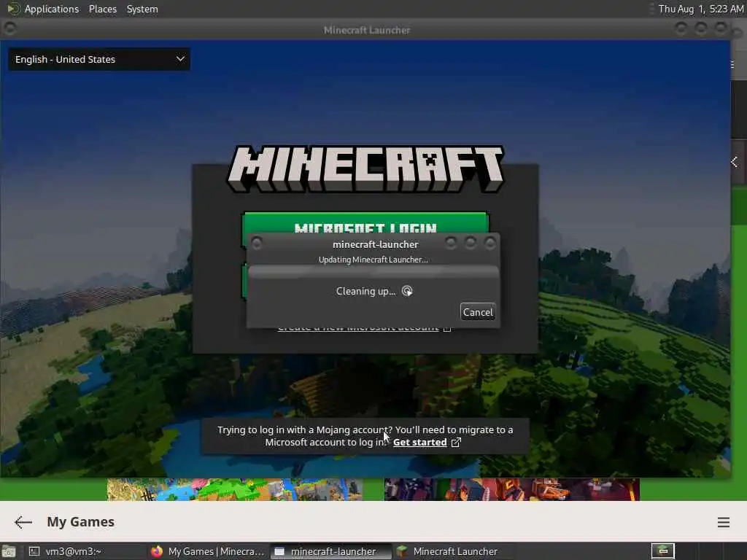Open the System menu
This screenshot has height=560, width=747.
(x=142, y=9)
